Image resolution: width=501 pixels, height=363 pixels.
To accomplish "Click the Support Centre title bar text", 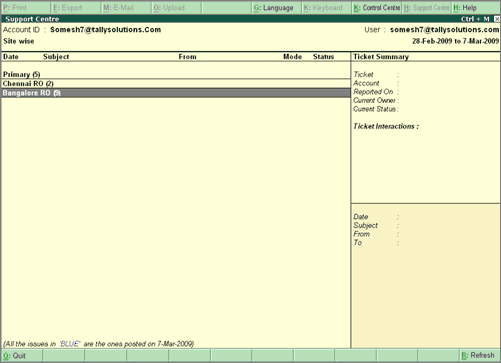I will coord(32,19).
